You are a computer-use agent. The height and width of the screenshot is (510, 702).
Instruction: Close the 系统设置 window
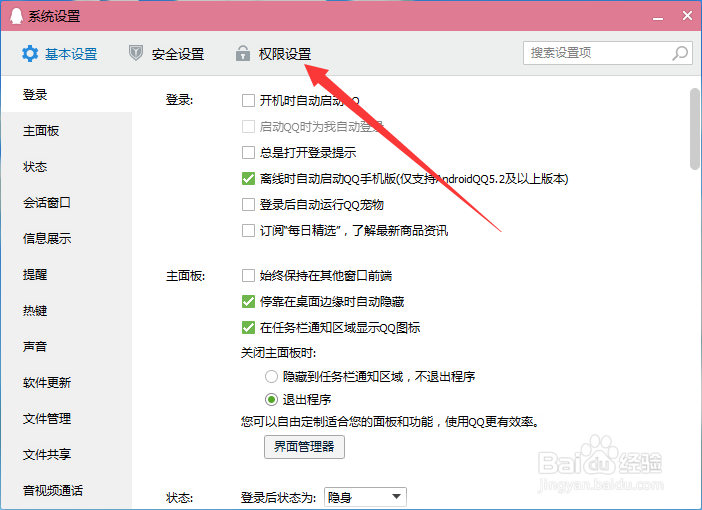click(x=687, y=16)
